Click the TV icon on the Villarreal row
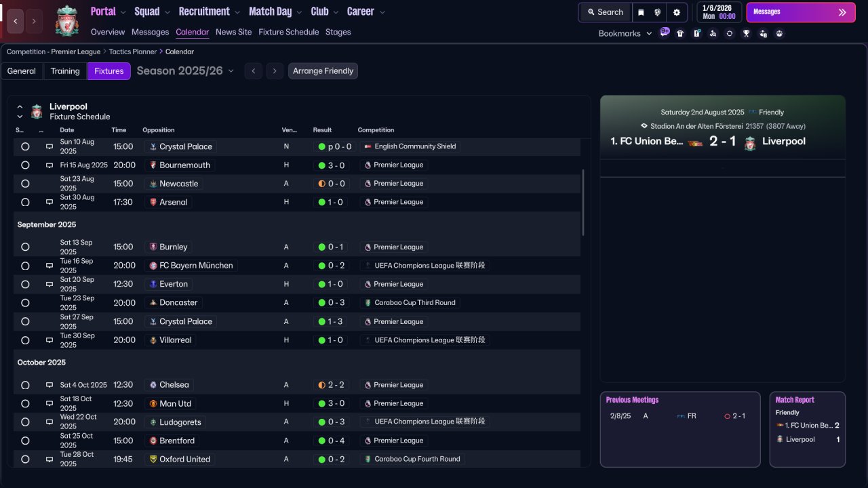Viewport: 868px width, 488px height. 50,340
